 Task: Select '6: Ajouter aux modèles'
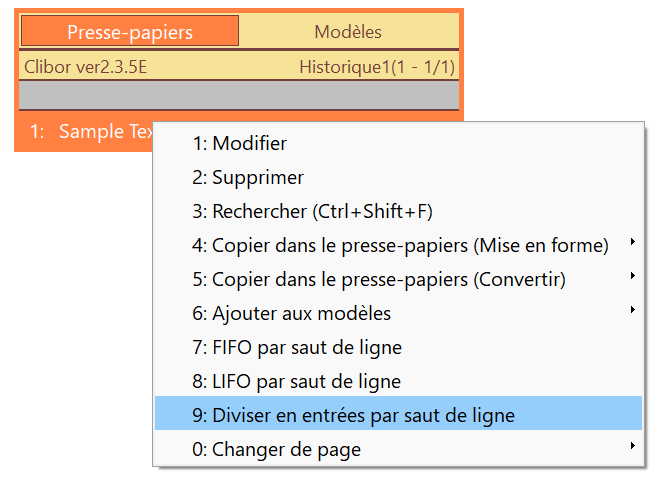coord(398,313)
